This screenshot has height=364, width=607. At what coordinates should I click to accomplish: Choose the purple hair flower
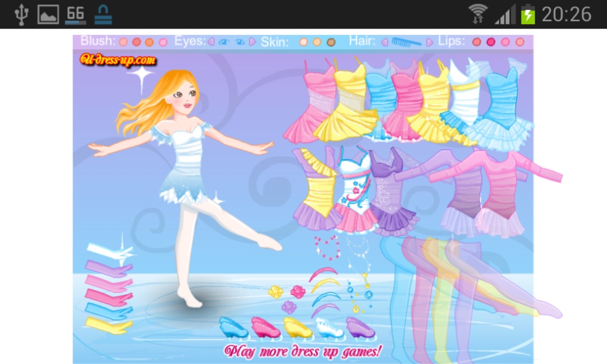tap(289, 307)
